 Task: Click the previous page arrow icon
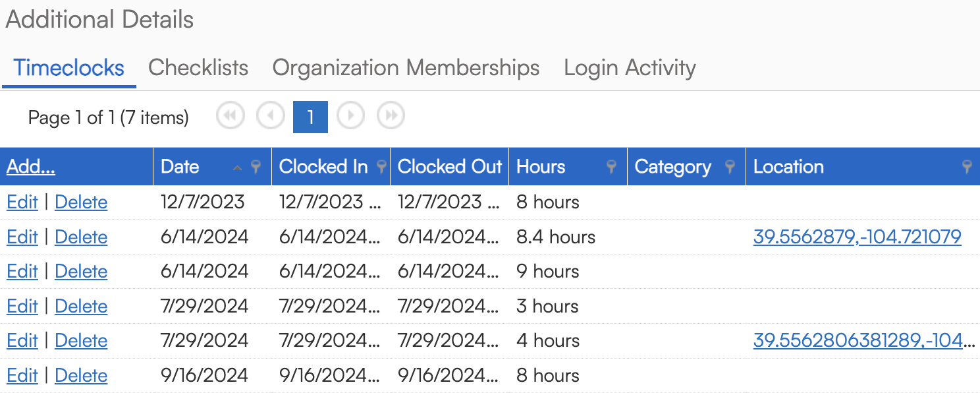270,117
